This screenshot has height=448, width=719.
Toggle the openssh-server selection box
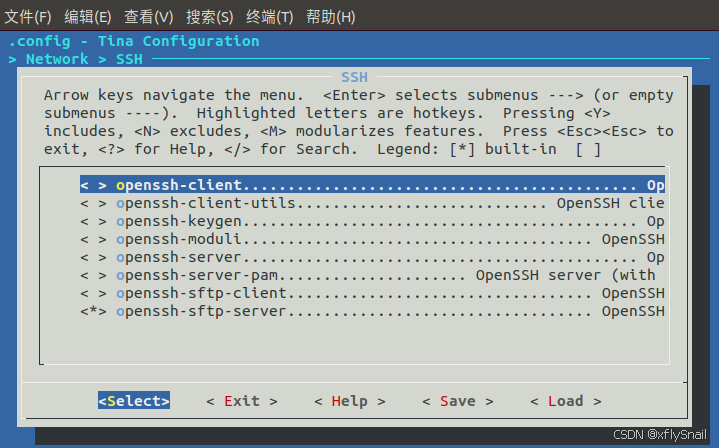pyautogui.click(x=94, y=257)
